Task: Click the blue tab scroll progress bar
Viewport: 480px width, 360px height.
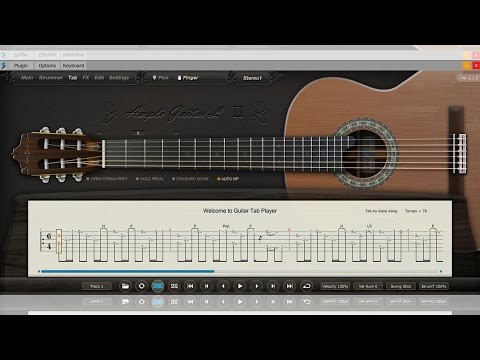Action: coord(128,271)
